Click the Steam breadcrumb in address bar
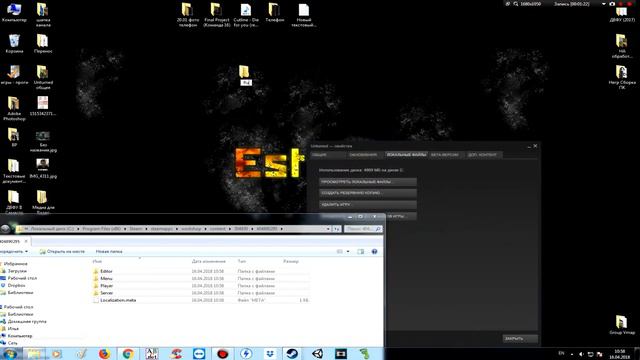This screenshot has height=360, width=640. point(136,229)
